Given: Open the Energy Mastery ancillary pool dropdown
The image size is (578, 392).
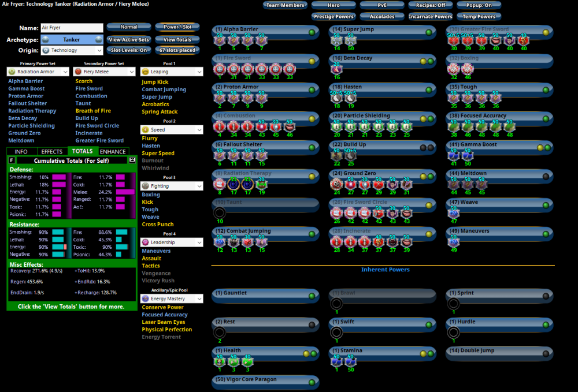Looking at the screenshot, I should (x=172, y=298).
